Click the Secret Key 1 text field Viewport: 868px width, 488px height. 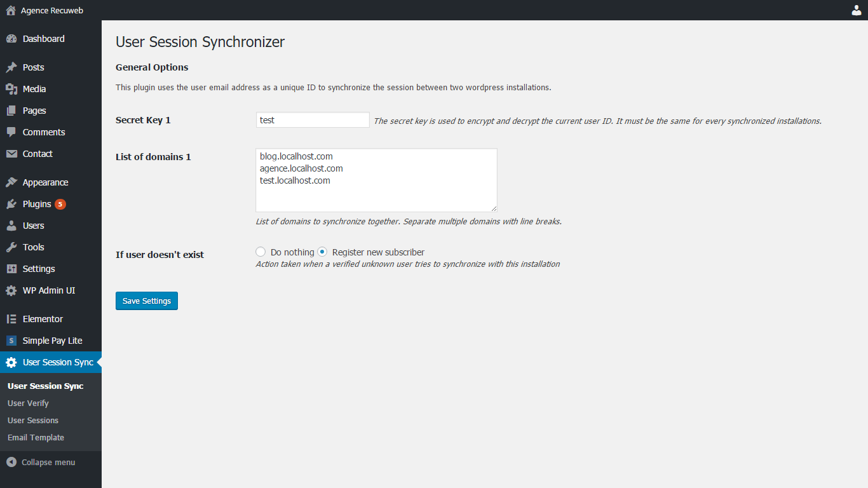[x=313, y=119]
